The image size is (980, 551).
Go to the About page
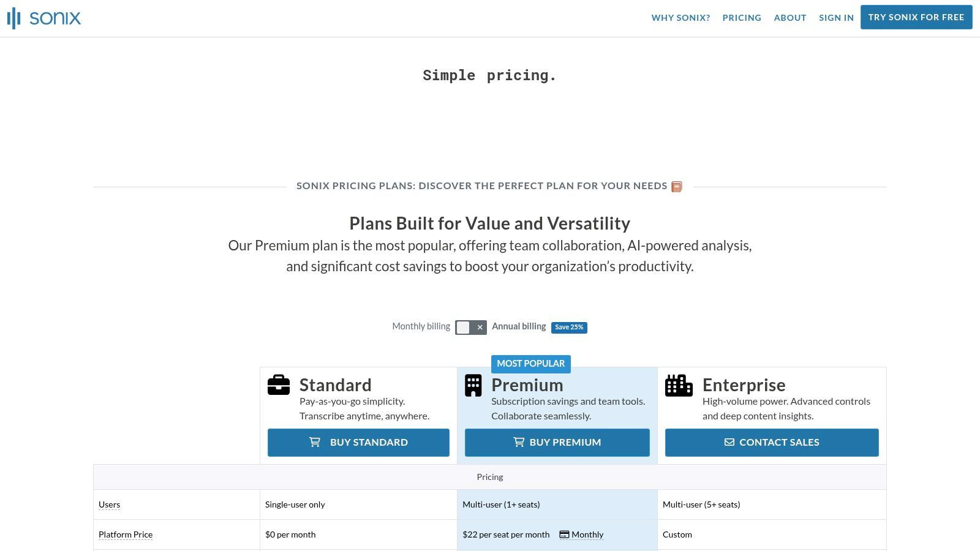(790, 18)
